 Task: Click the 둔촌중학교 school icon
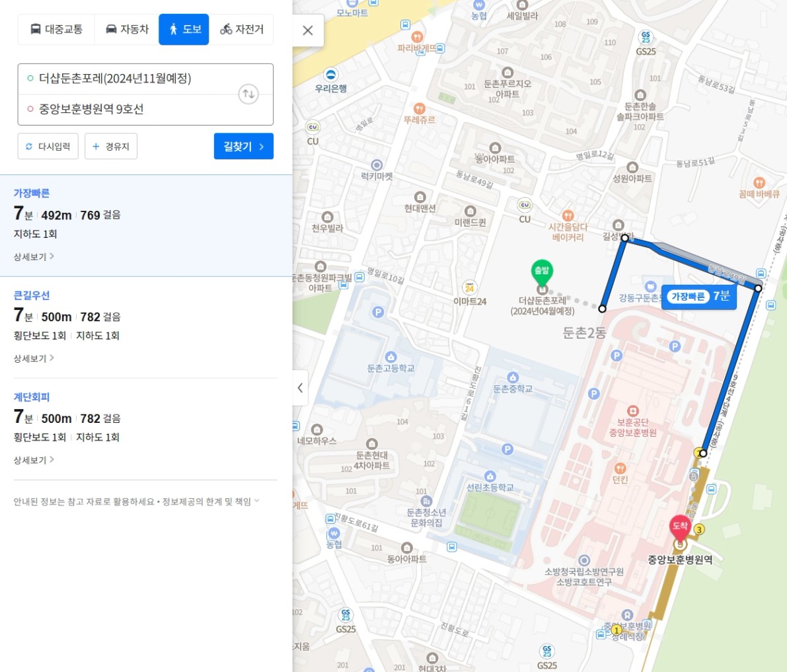513,377
